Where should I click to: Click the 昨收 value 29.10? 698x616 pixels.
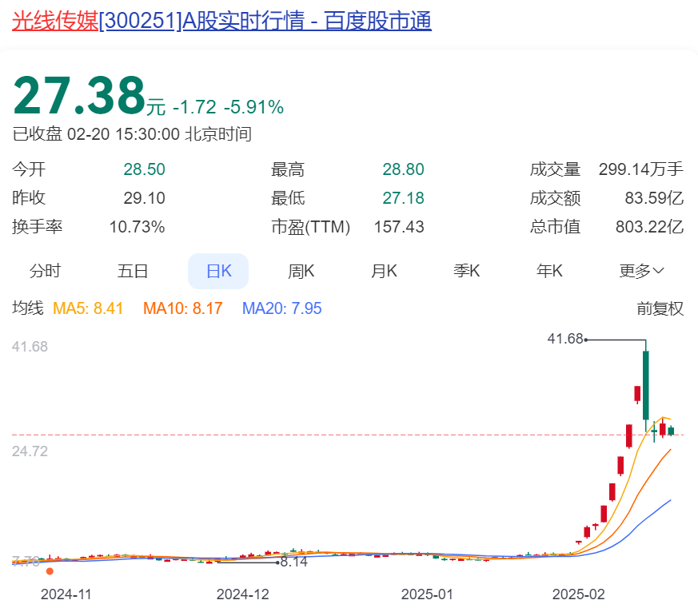click(x=144, y=198)
